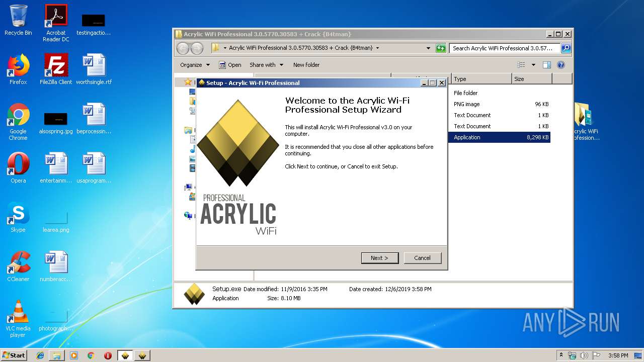Select learea.png file on desktop
644x362 pixels.
(56, 222)
